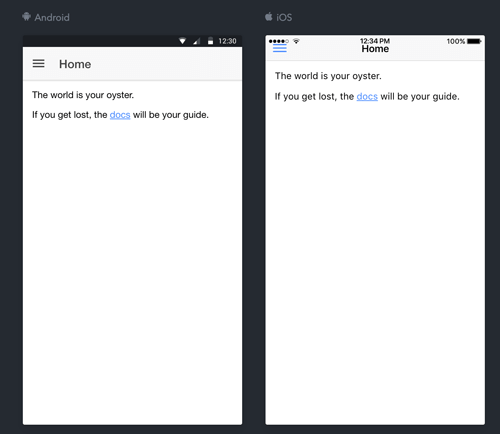Click "The world is your oyster" text in Android
Screen dimensions: 500x434
click(83, 95)
